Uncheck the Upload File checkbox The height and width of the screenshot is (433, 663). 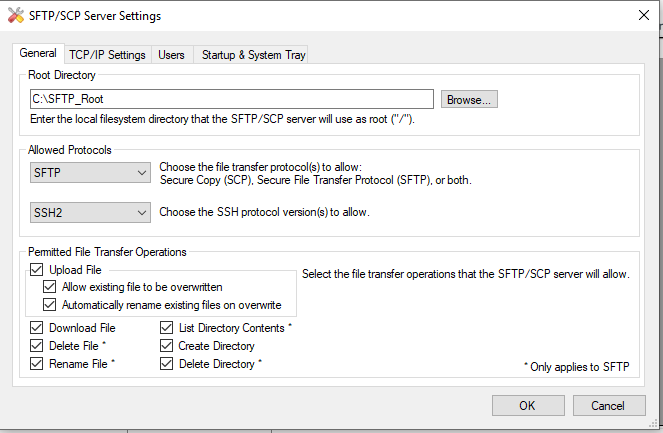coord(38,270)
